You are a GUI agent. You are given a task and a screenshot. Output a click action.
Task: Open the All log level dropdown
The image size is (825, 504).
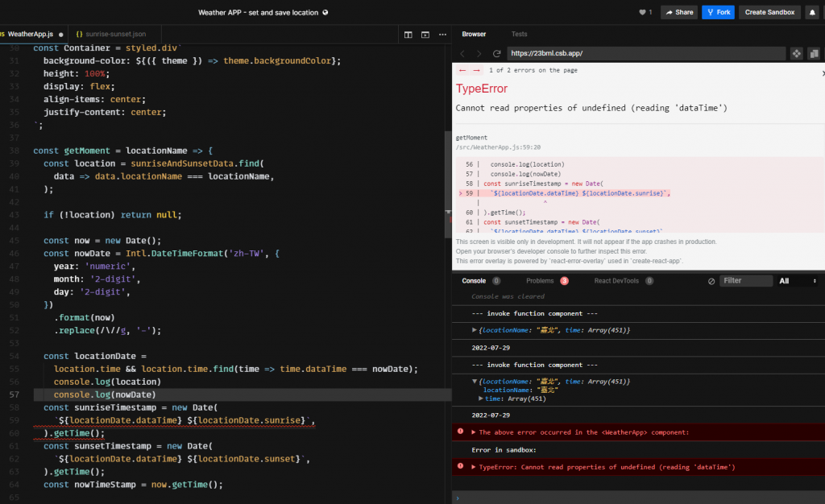pyautogui.click(x=798, y=281)
